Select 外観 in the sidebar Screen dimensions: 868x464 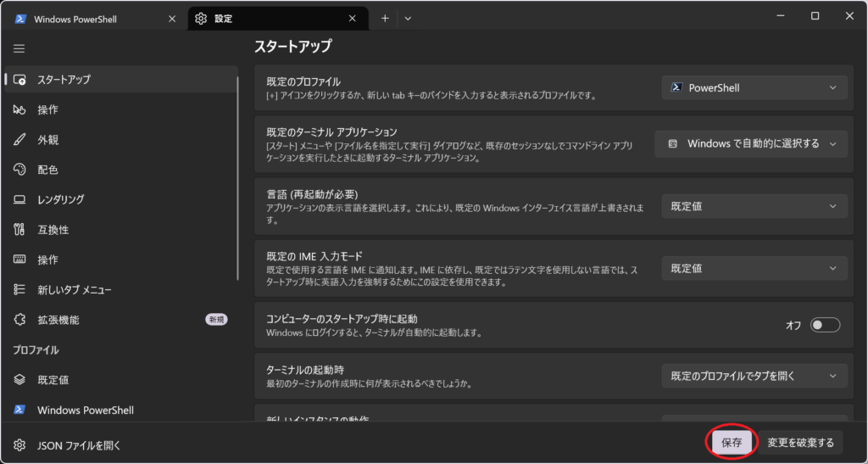[x=120, y=140]
